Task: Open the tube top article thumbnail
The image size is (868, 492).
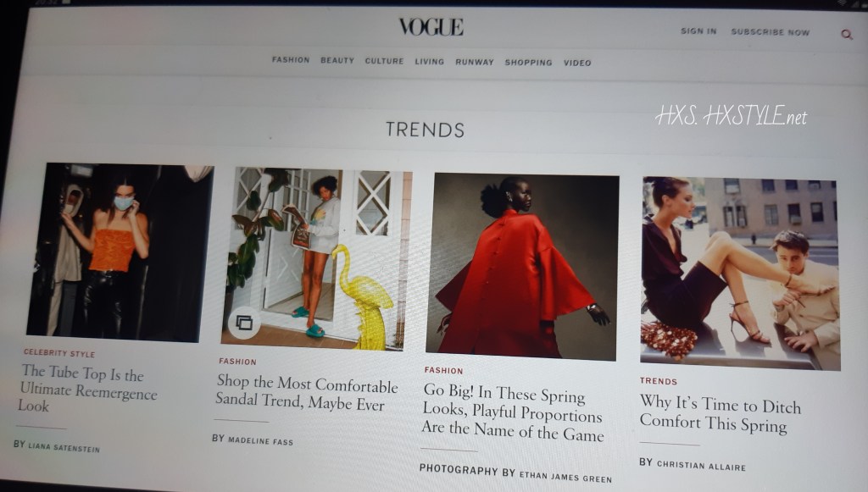Action: (120, 252)
